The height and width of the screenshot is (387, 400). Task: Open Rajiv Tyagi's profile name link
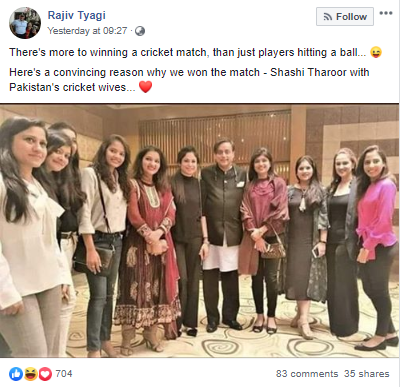76,15
